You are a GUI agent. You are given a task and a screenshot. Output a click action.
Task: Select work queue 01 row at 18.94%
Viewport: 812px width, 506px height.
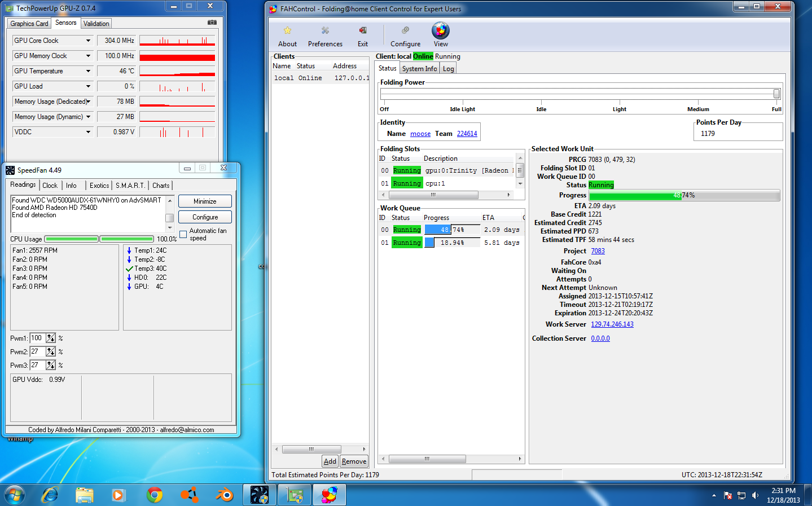451,243
